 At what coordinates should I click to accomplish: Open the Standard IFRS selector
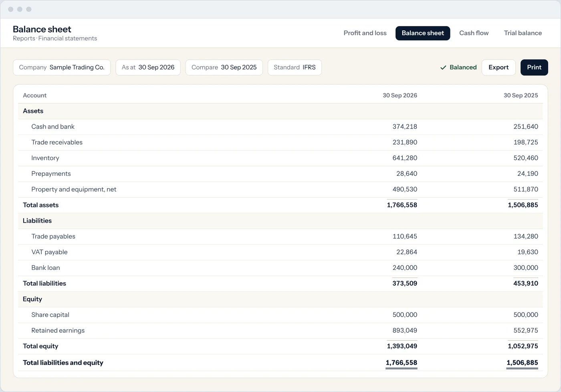tap(295, 67)
